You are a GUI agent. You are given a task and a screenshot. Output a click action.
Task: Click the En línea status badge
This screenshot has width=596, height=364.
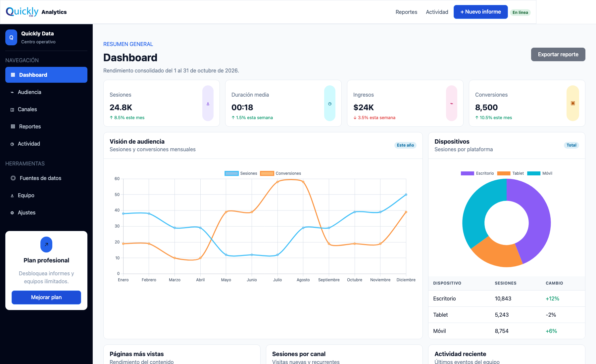point(520,13)
